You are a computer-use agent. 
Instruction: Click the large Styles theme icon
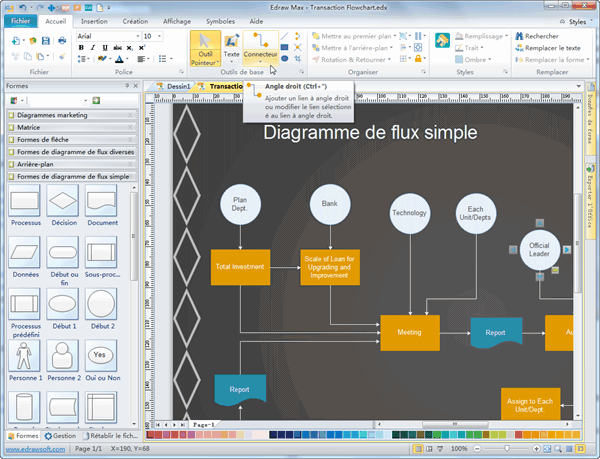coord(442,40)
